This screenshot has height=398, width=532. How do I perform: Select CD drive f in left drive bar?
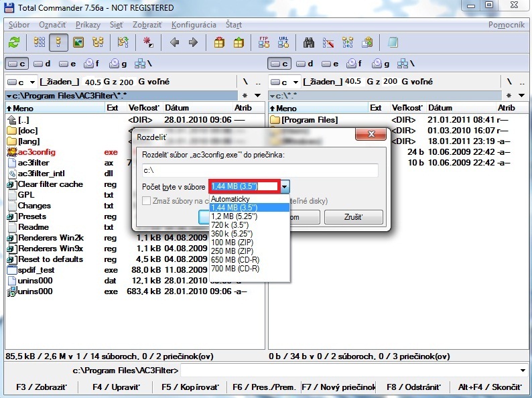92,64
